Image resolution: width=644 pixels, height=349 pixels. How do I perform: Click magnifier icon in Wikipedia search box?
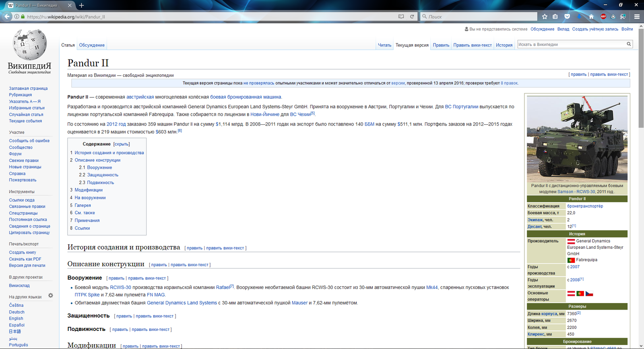click(629, 44)
